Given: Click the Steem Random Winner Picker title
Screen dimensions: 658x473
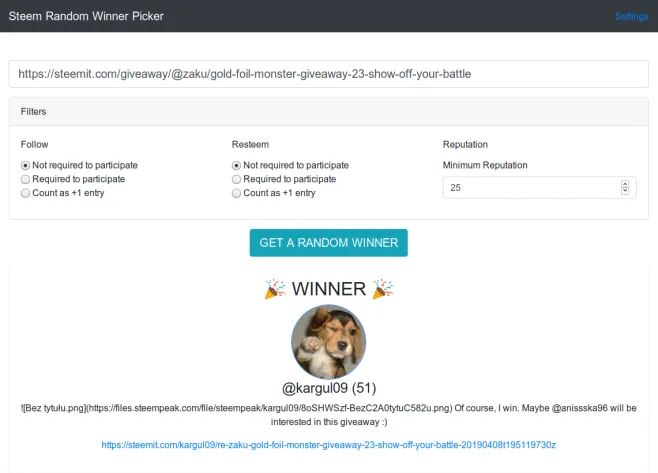Looking at the screenshot, I should (x=86, y=16).
